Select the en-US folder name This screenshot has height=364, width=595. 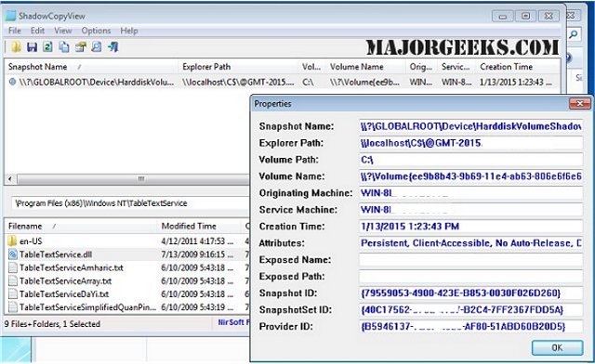[x=31, y=241]
